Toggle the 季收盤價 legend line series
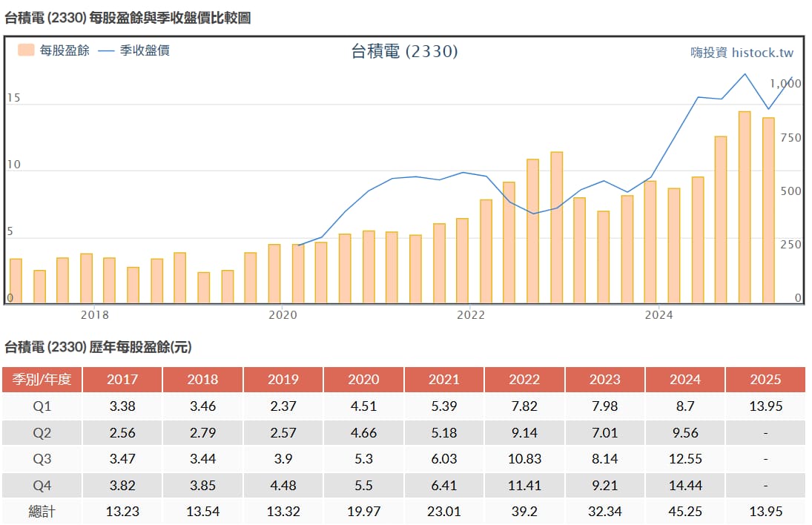This screenshot has width=812, height=525. pyautogui.click(x=144, y=50)
